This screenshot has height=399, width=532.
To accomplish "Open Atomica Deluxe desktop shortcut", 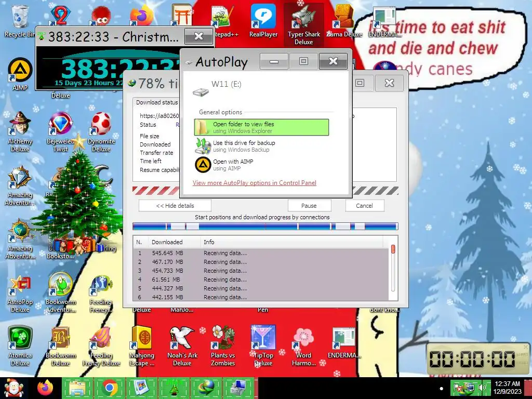I will [x=20, y=346].
